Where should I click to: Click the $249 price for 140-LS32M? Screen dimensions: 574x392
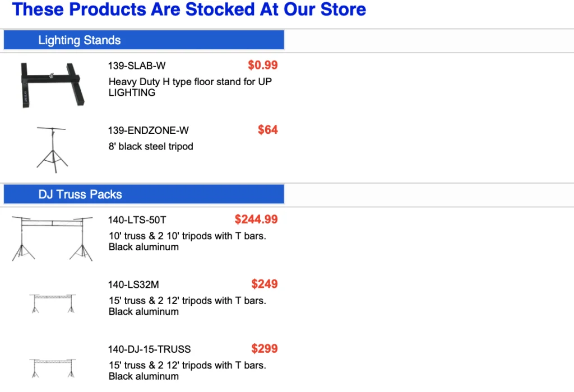(x=264, y=284)
